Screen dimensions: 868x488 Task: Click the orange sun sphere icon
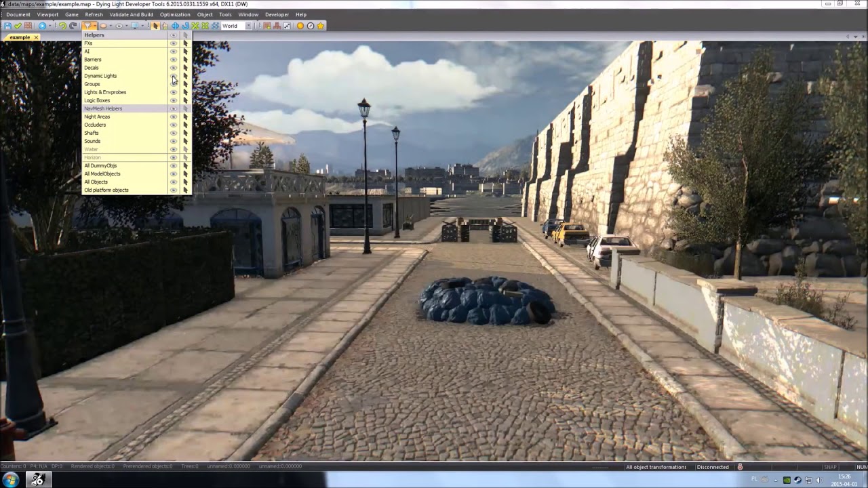point(300,26)
